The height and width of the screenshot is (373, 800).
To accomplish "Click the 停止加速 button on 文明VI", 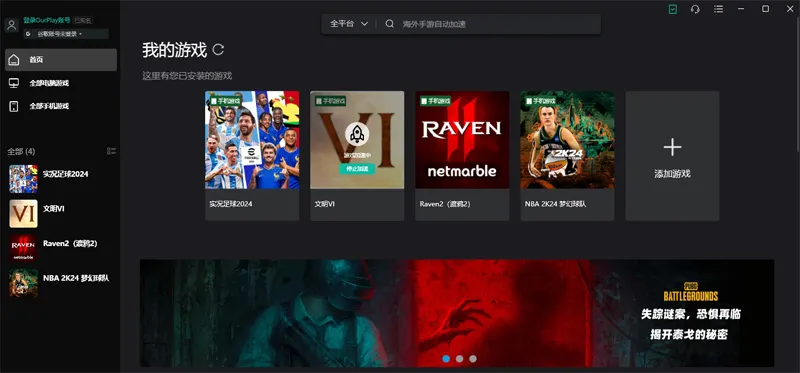I will point(357,169).
